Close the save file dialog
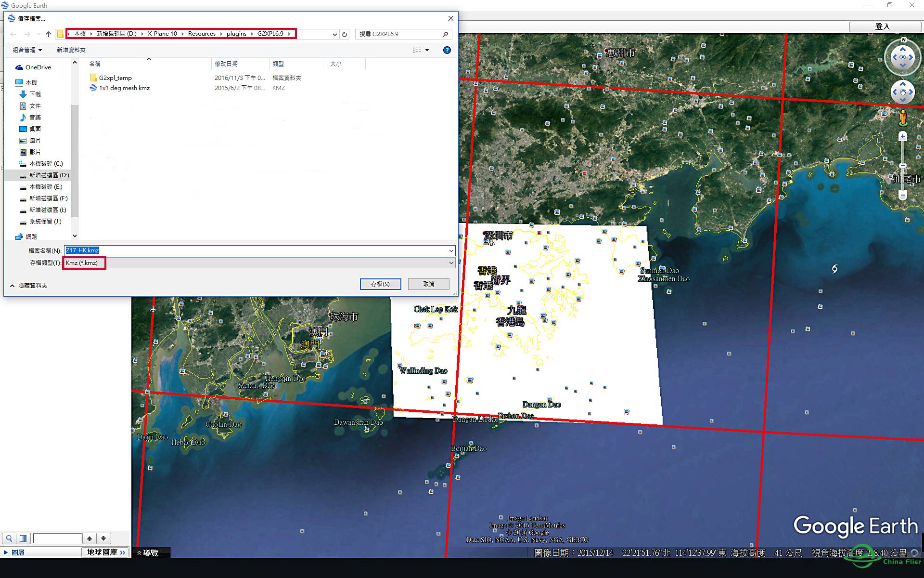Viewport: 924px width, 578px height. 451,18
